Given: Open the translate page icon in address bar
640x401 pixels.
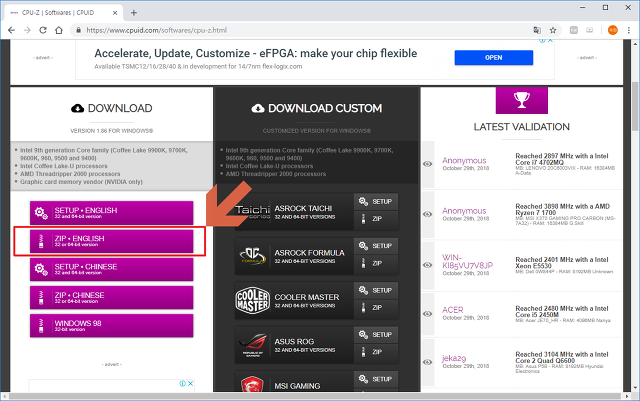Looking at the screenshot, I should click(x=537, y=30).
